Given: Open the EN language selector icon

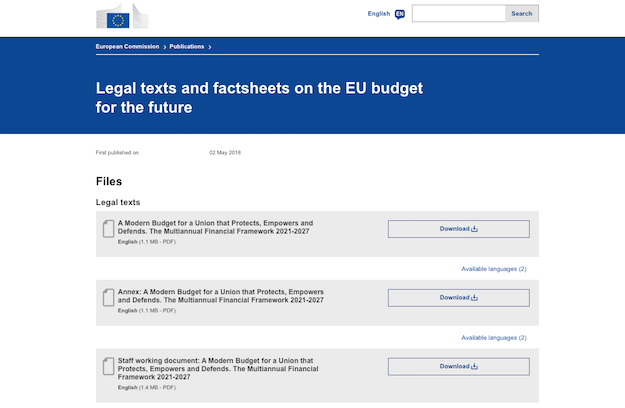Looking at the screenshot, I should pyautogui.click(x=399, y=14).
